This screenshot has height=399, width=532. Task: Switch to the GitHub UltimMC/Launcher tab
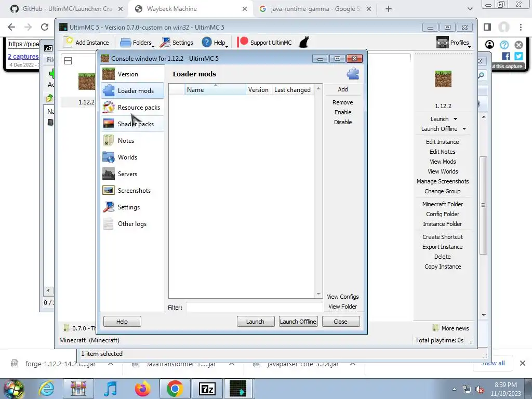[67, 9]
